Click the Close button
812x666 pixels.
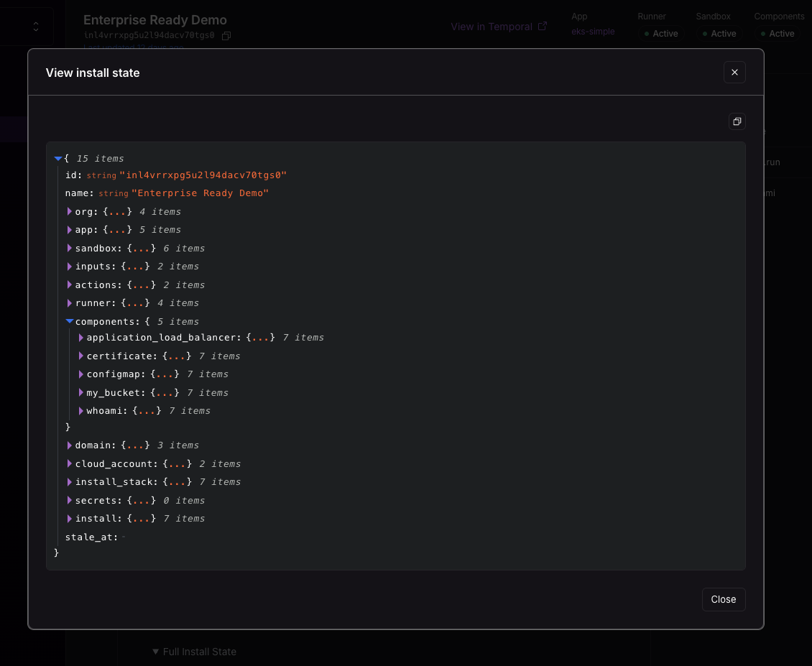click(724, 599)
